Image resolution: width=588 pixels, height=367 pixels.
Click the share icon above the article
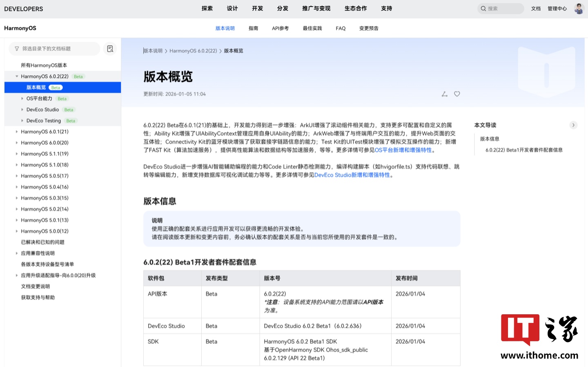click(x=444, y=94)
